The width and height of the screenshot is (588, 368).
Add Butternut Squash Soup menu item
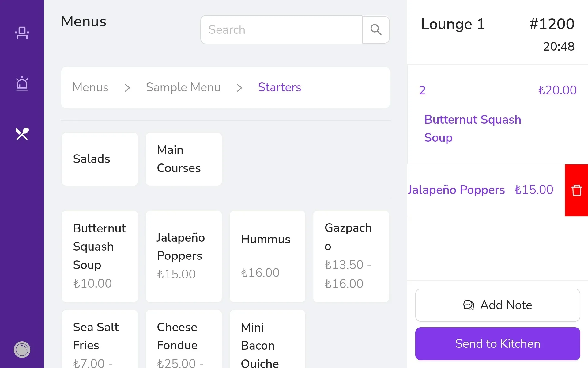pos(100,256)
